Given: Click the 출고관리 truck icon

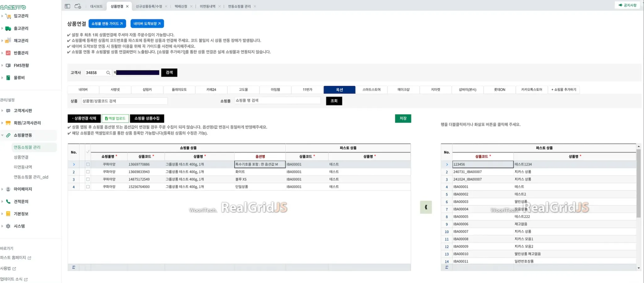Looking at the screenshot, I should [x=8, y=29].
